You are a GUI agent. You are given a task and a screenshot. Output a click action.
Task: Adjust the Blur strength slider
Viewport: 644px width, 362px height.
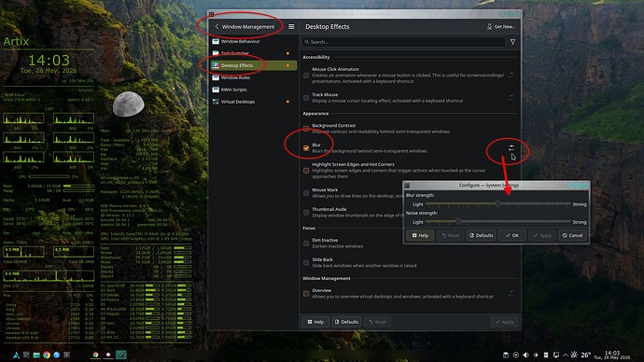[497, 204]
